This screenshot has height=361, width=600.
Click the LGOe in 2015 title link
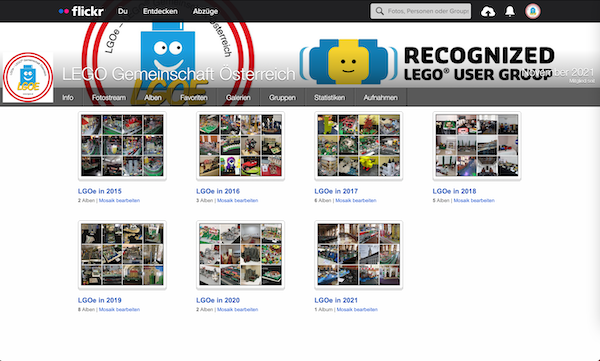[x=99, y=191]
